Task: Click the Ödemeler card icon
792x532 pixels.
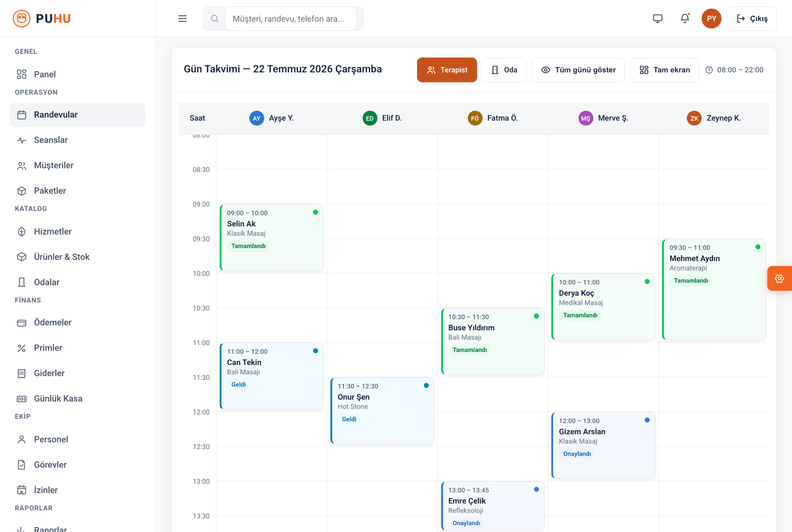Action: tap(21, 323)
